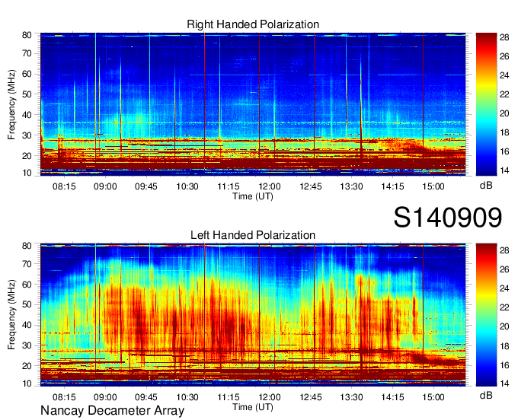Click '70' frequency tick on Right Handed plot

(27, 53)
